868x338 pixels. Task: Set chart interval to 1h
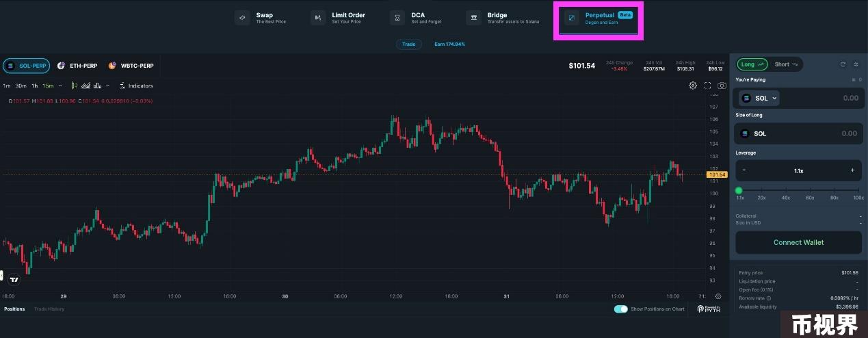(34, 86)
